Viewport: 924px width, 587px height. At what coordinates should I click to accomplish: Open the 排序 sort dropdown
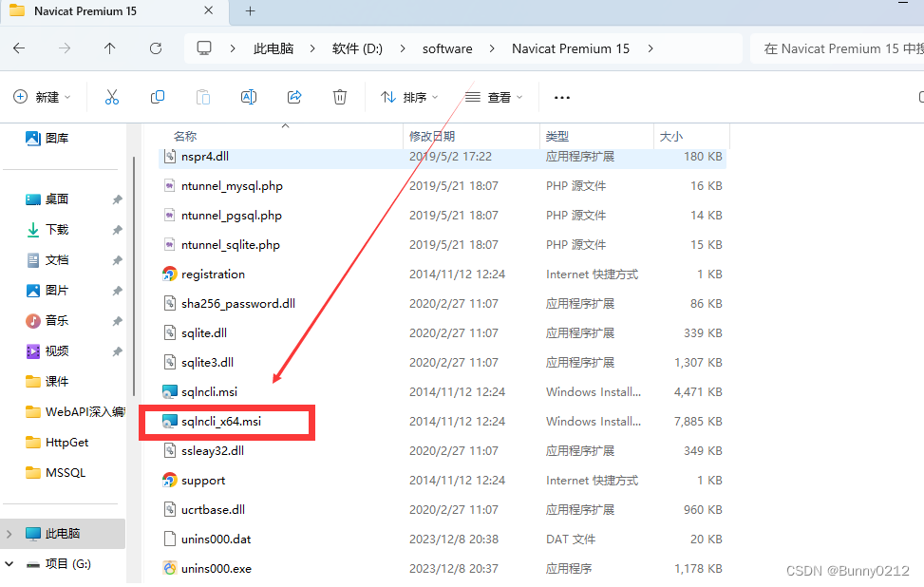coord(409,97)
